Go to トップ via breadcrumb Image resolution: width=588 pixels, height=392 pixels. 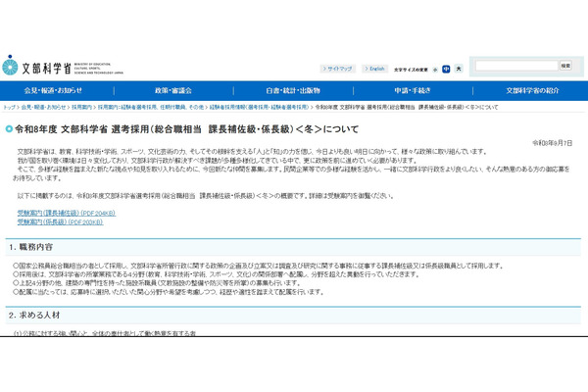pyautogui.click(x=9, y=107)
